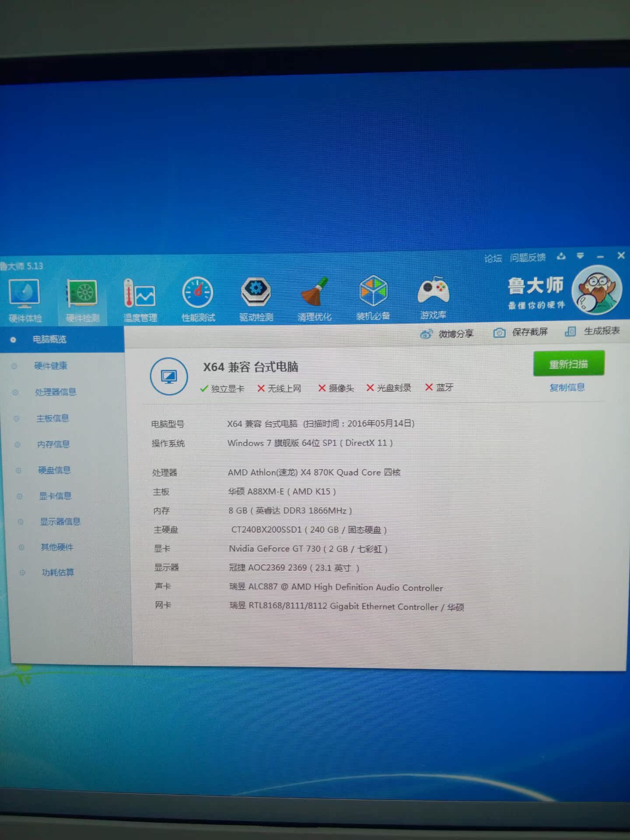630x840 pixels.
Task: Open the 论坛 forum link
Action: pyautogui.click(x=493, y=259)
